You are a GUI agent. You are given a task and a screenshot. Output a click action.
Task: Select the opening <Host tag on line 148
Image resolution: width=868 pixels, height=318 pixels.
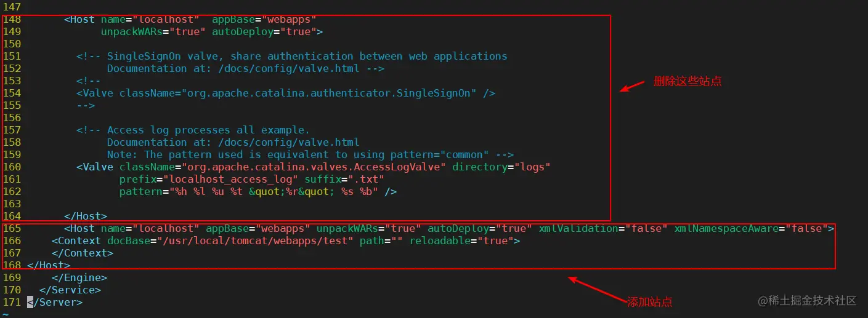pos(79,19)
